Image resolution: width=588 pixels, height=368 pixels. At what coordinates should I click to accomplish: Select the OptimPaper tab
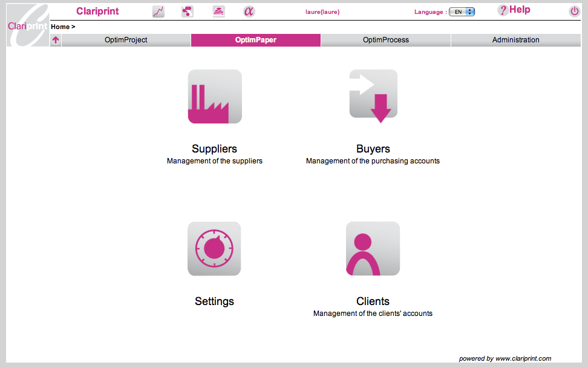coord(256,40)
